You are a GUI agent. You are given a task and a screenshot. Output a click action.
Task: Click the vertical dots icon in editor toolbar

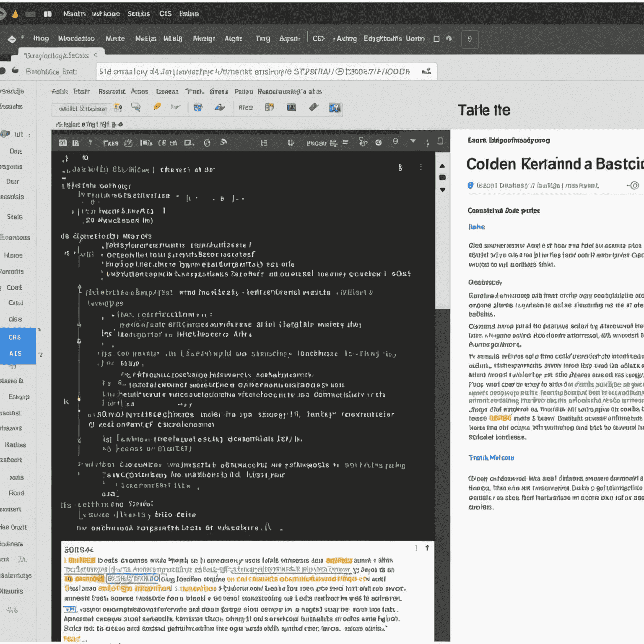point(427,143)
